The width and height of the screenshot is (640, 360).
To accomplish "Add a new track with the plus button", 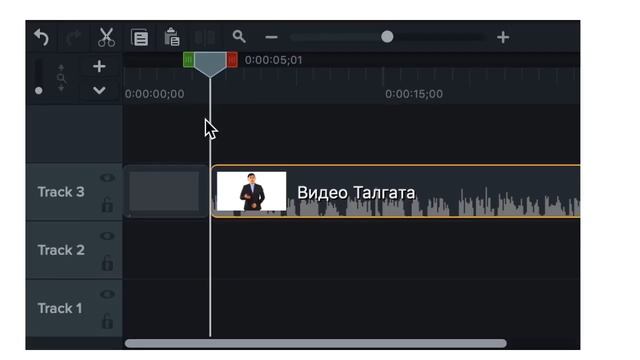I will (x=99, y=66).
